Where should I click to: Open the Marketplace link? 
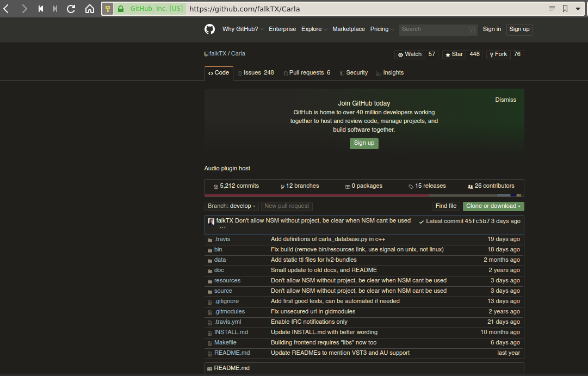click(348, 29)
